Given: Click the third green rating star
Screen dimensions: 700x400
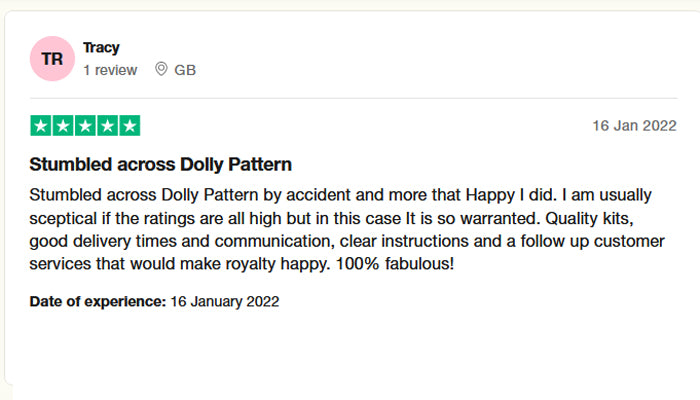Looking at the screenshot, I should tap(85, 126).
